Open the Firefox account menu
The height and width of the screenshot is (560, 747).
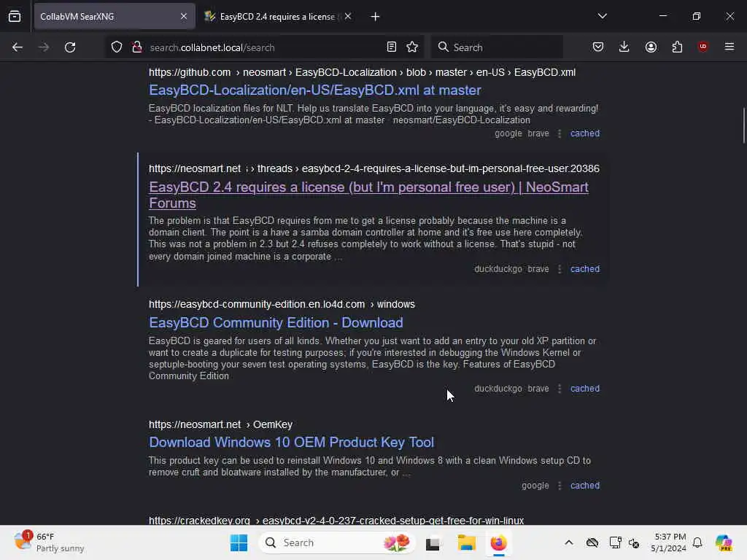click(651, 47)
